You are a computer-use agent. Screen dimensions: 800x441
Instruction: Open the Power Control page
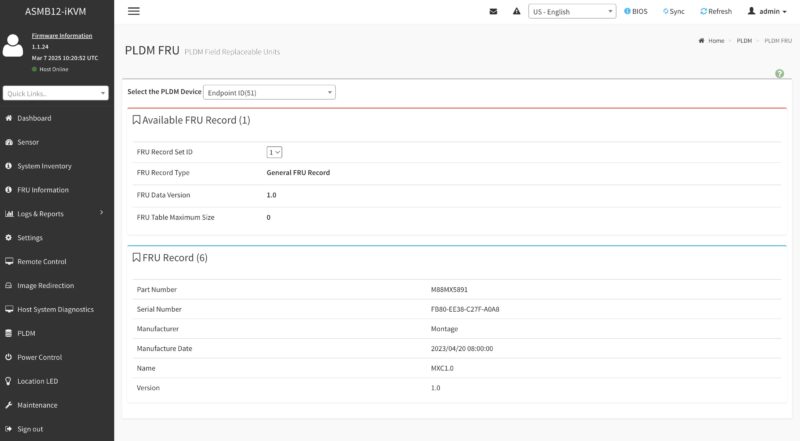tap(39, 357)
